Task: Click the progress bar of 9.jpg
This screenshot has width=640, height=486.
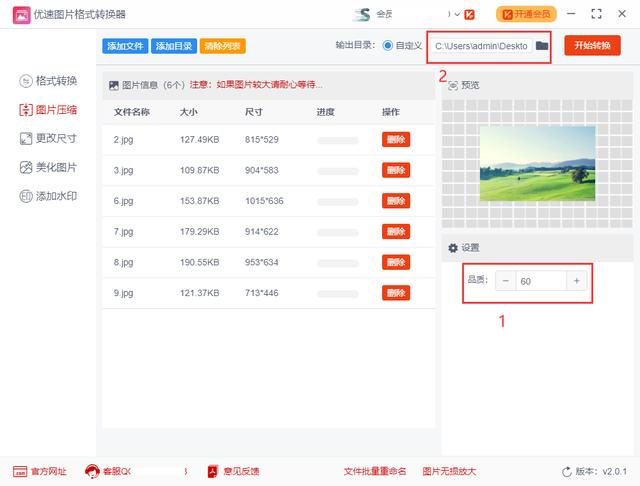Action: pos(338,294)
